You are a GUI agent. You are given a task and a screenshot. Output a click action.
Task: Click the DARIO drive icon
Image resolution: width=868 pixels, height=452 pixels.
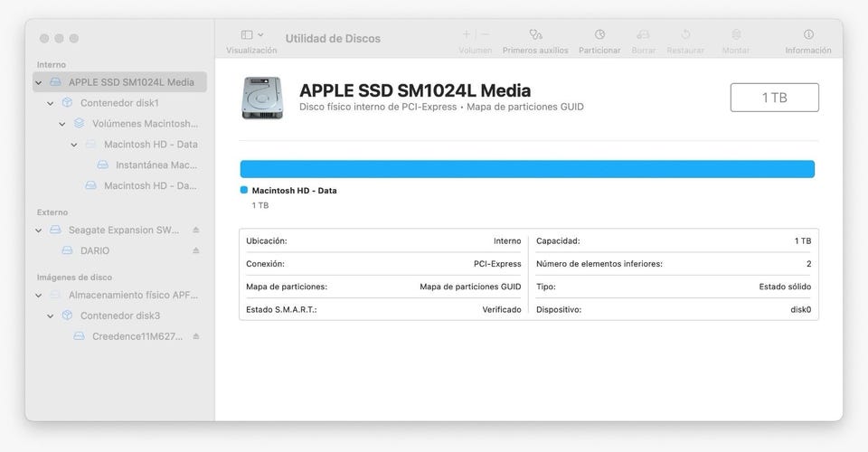67,250
